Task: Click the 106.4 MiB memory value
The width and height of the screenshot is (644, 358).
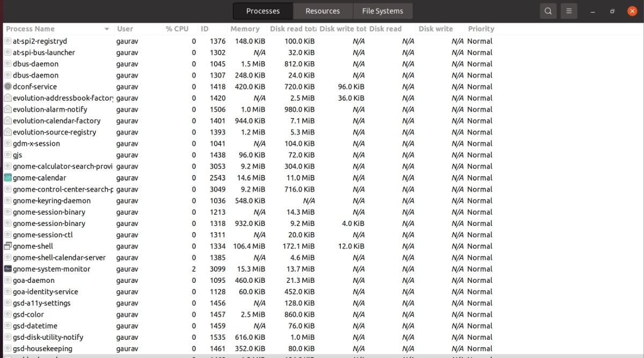Action: [249, 246]
